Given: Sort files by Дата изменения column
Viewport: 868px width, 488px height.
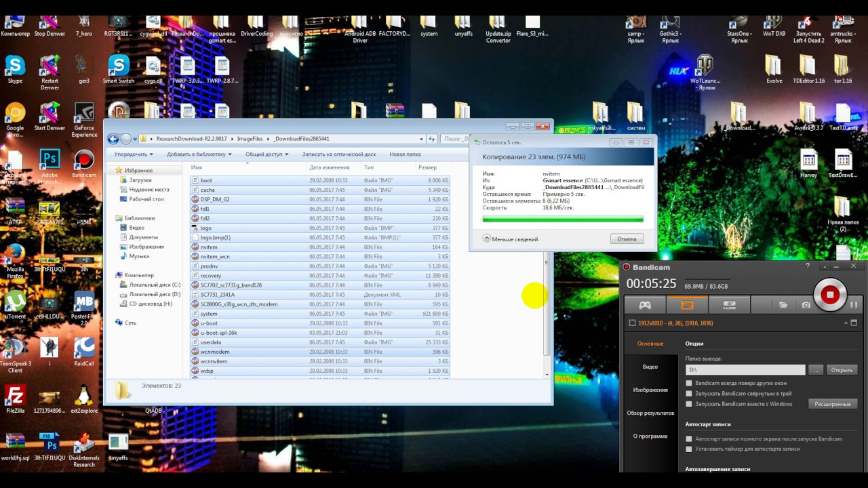Looking at the screenshot, I should coord(334,167).
